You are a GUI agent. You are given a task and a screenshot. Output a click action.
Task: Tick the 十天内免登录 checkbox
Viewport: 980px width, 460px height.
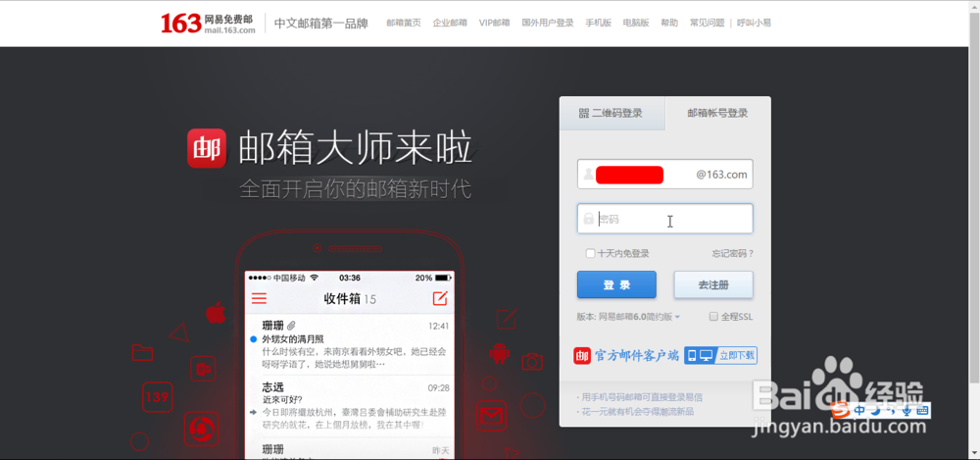(590, 253)
